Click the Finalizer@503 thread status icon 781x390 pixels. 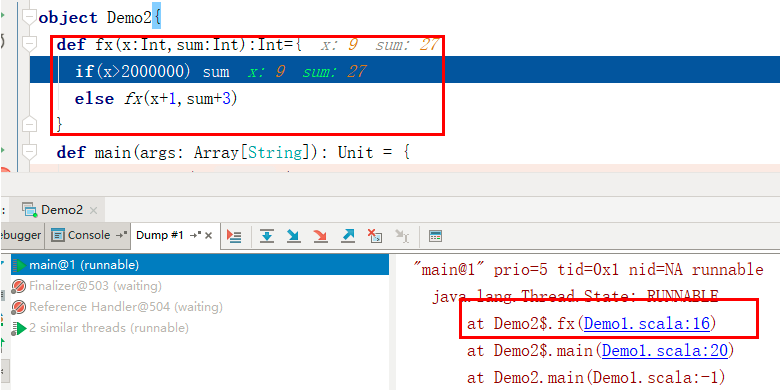[19, 286]
